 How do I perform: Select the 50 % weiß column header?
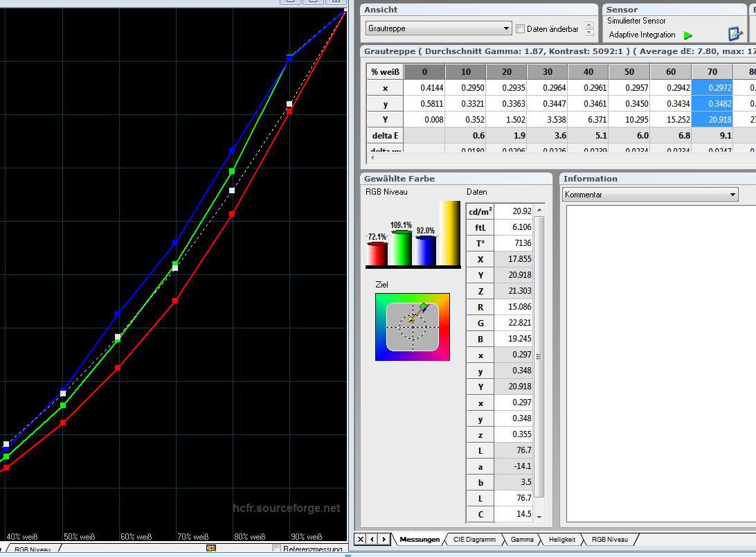click(x=629, y=71)
